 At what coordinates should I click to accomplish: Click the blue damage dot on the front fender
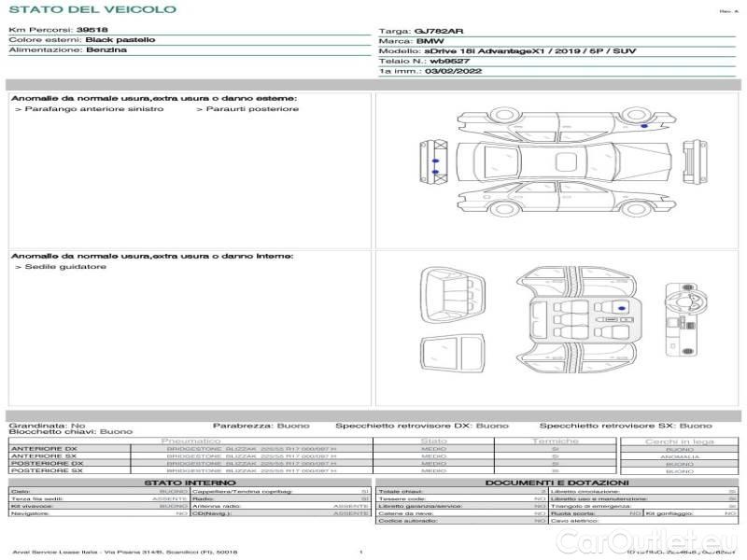click(644, 125)
